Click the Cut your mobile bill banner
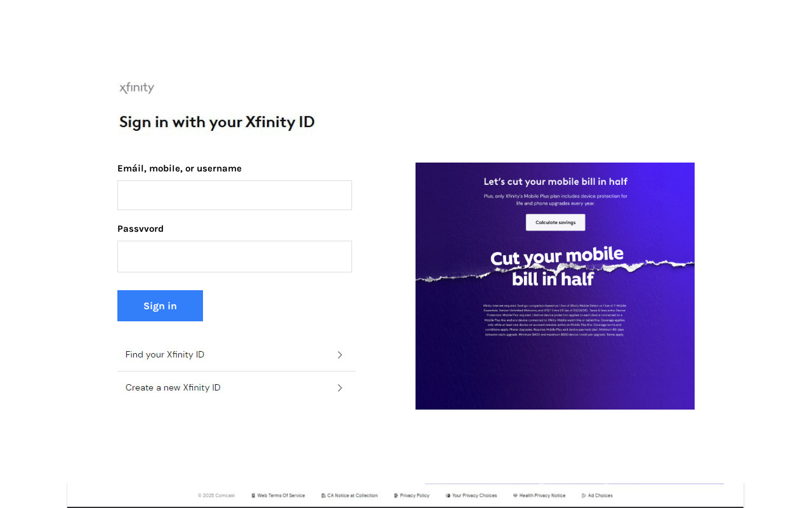The image size is (812, 508). pos(555,286)
